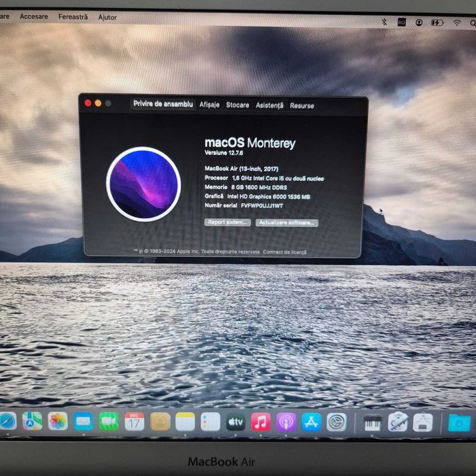Click "Intel HD Graphics 6000 1536 MB" text
This screenshot has height=476, width=476.
(x=269, y=197)
